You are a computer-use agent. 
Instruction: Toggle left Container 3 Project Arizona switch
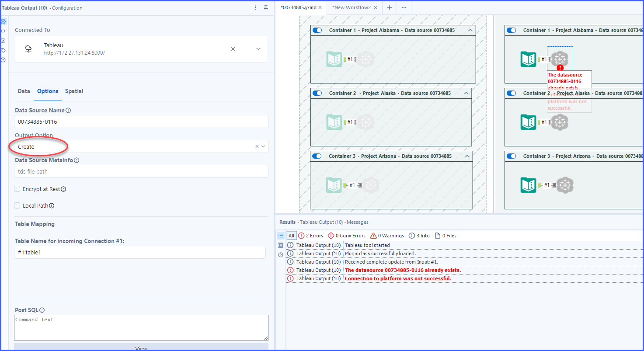[x=317, y=156]
